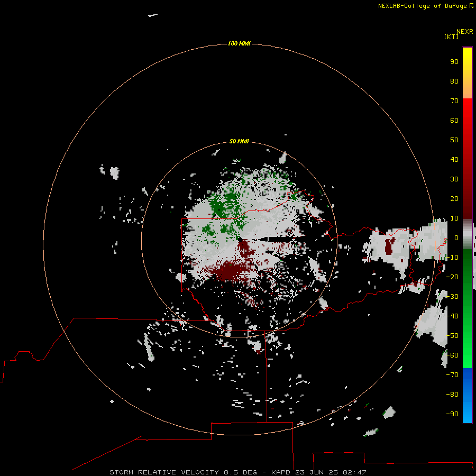Click the "23 JUN 25" date in caption
This screenshot has width=476, height=476.
pyautogui.click(x=317, y=472)
